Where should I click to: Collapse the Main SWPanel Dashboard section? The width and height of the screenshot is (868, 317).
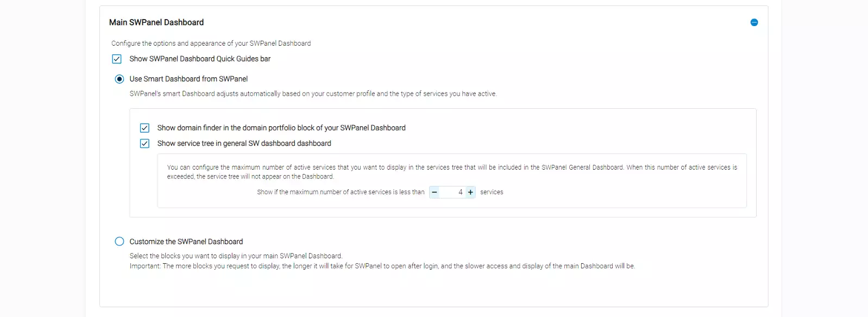754,22
